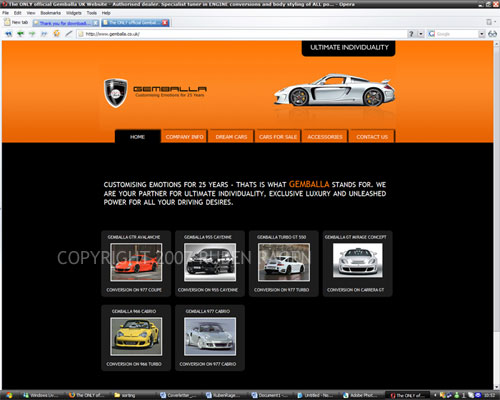Open the Widgets menu
Viewport: 500px width, 400px height.
pos(74,13)
